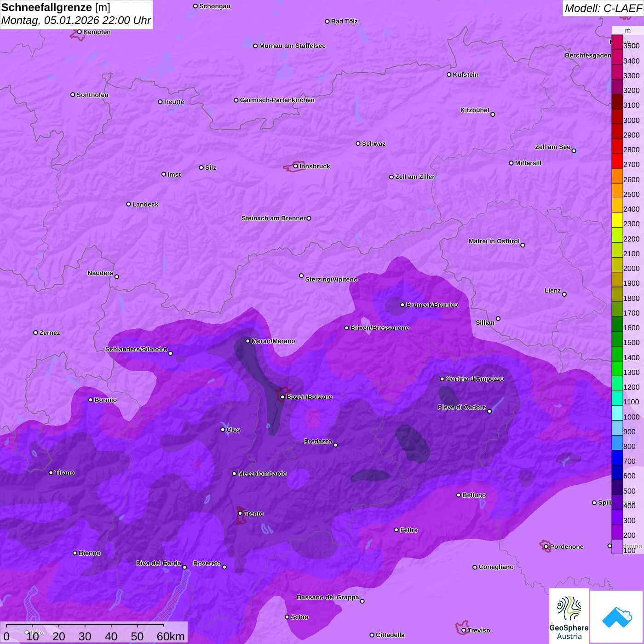Select the Cles town label

click(233, 430)
